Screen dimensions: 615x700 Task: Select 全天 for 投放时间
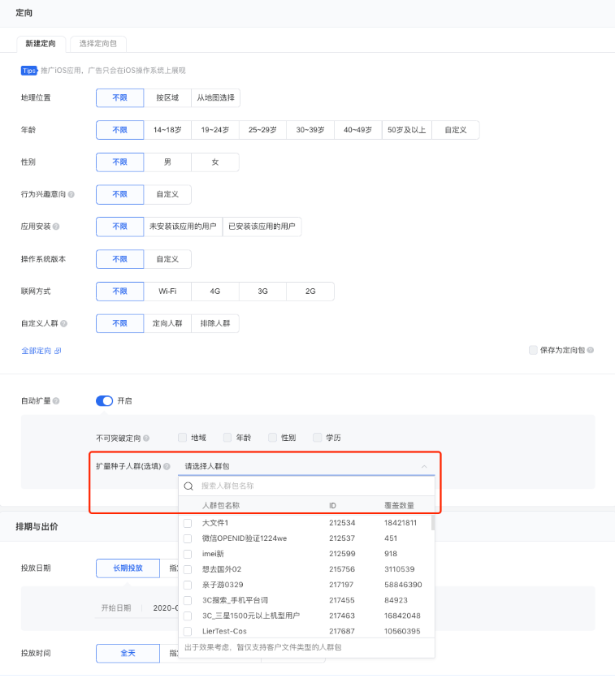click(128, 654)
